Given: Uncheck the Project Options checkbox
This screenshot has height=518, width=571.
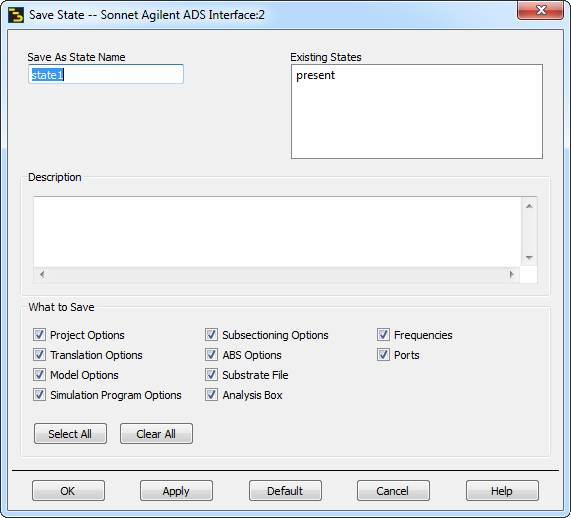Looking at the screenshot, I should click(39, 334).
